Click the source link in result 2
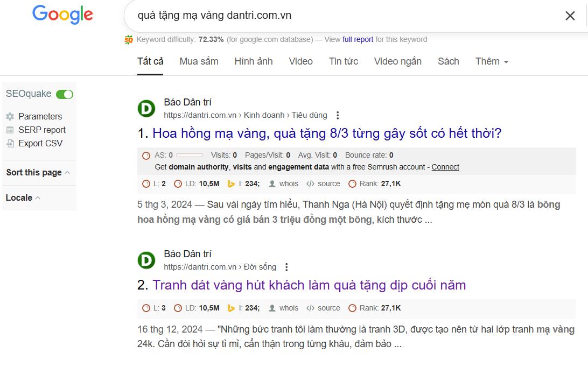The width and height of the screenshot is (588, 367). tap(329, 308)
